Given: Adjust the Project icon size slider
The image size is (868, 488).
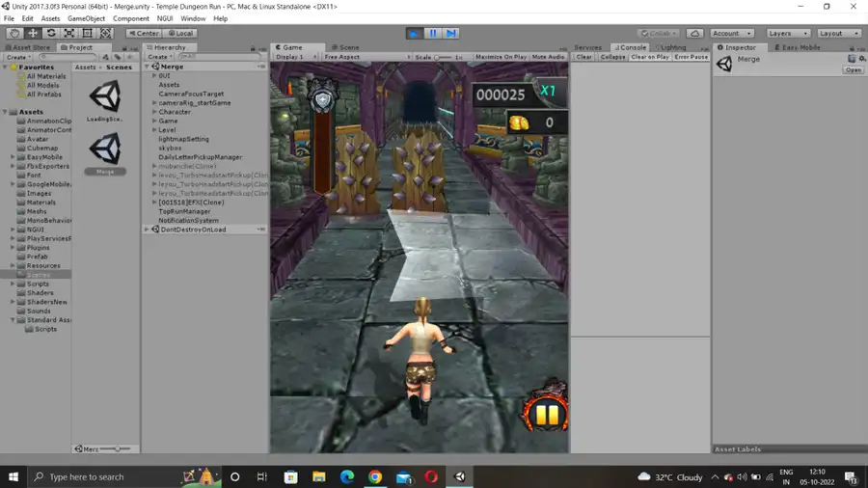Looking at the screenshot, I should (117, 448).
